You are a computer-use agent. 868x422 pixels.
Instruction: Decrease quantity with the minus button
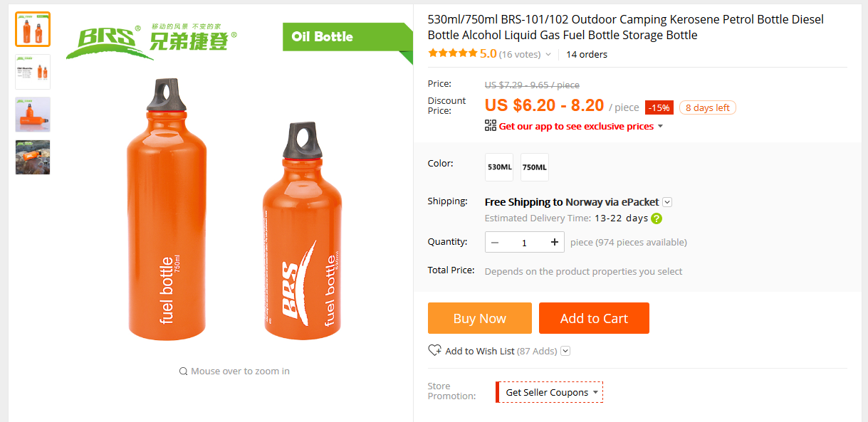tap(495, 243)
